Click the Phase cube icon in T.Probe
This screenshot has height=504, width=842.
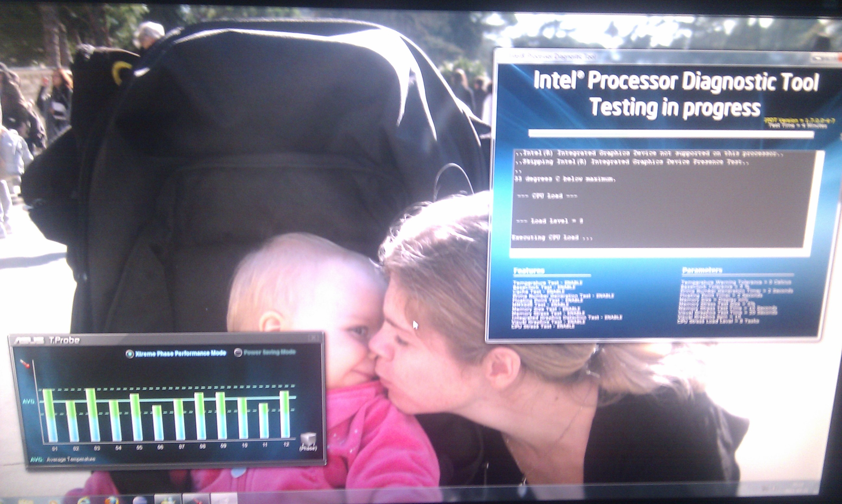coord(308,438)
